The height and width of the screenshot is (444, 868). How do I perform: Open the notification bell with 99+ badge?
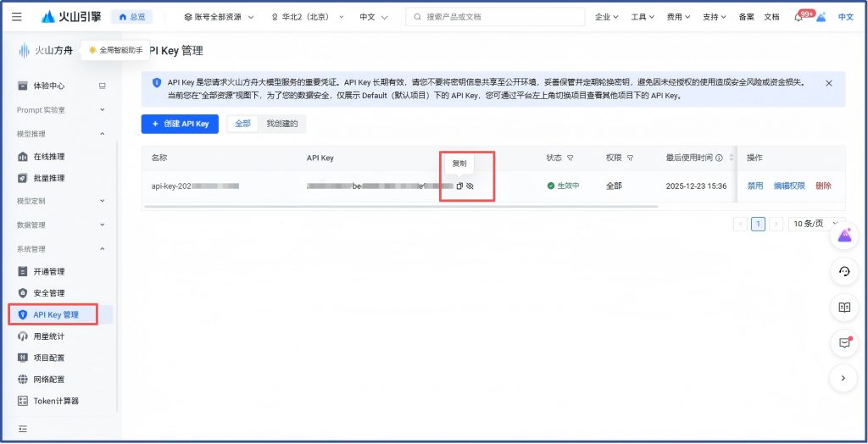pos(798,17)
